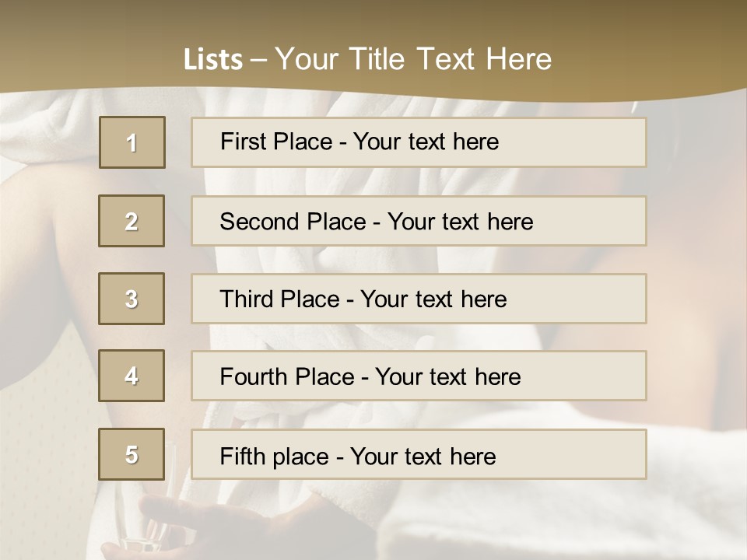Click the brown header band's left edge
747x560 pixels.
[x=9, y=47]
